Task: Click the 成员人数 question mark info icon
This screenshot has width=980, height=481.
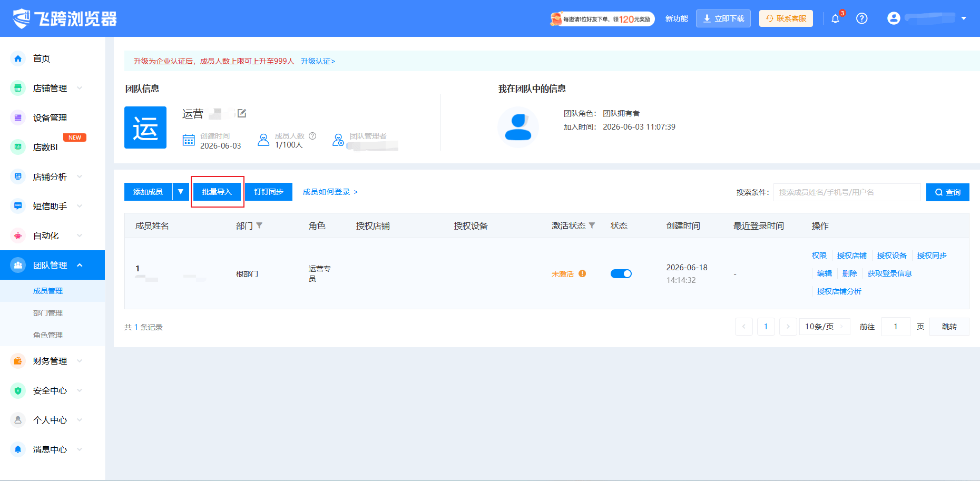Action: 312,136
